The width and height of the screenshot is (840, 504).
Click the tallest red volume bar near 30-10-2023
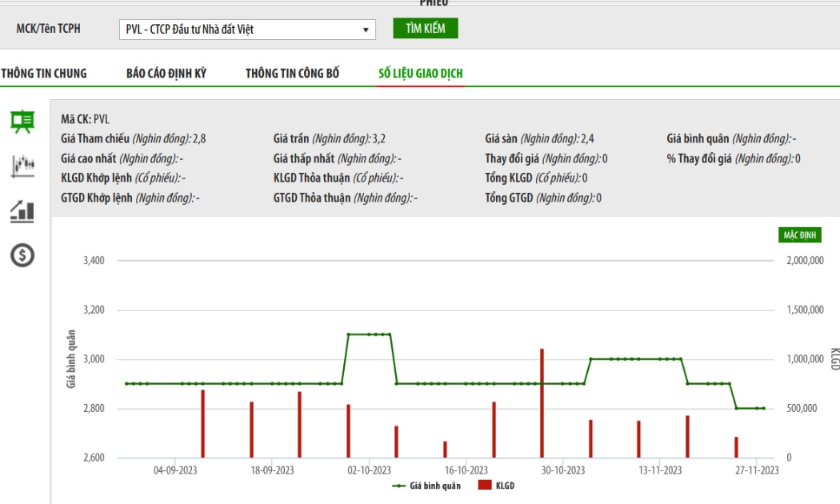coord(542,403)
